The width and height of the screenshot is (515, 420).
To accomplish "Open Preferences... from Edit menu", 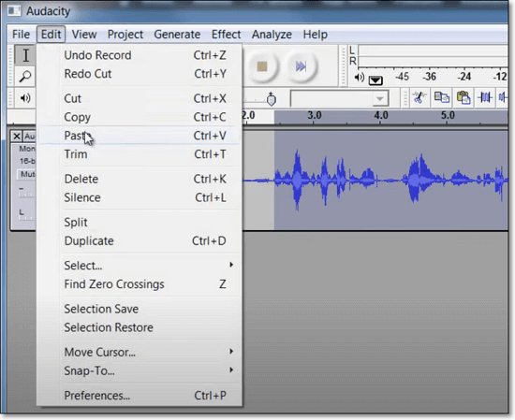I will click(x=140, y=396).
